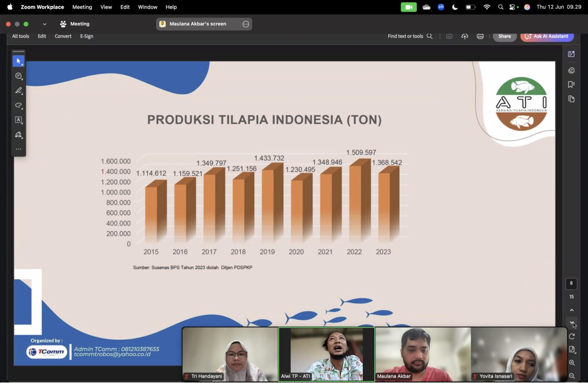Viewport: 588px width, 383px height.
Task: Select the arrow selection tool
Action: click(x=18, y=61)
